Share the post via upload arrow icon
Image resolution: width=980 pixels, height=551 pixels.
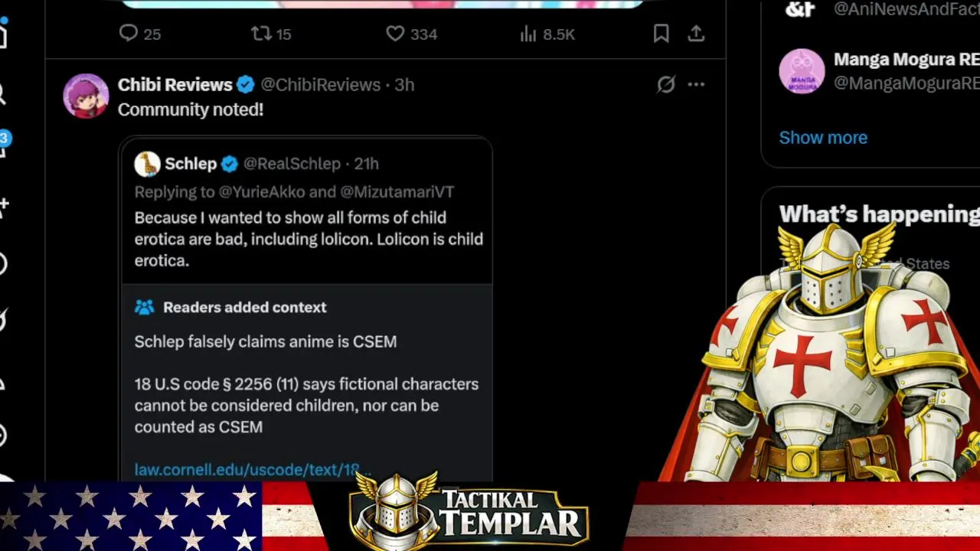tap(696, 34)
